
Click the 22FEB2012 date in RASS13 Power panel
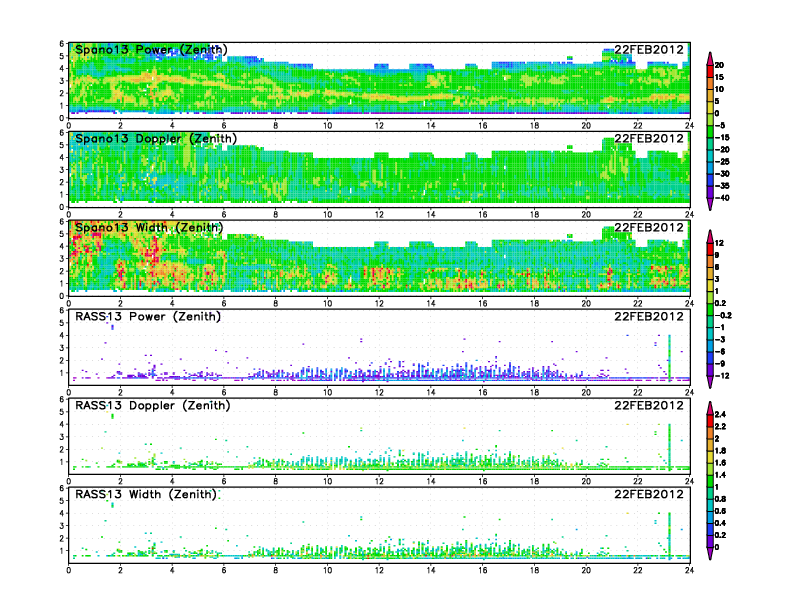[x=649, y=317]
